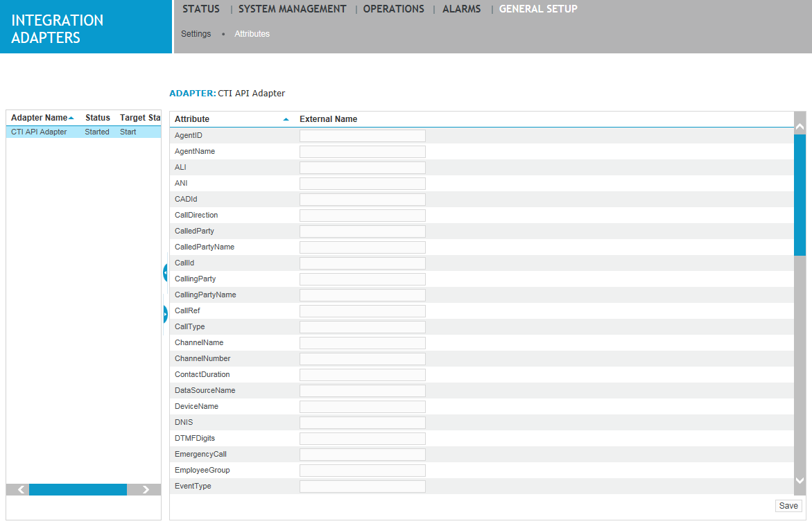812x526 pixels.
Task: Click the right arrow of adapter list scrollbar
Action: coord(144,489)
